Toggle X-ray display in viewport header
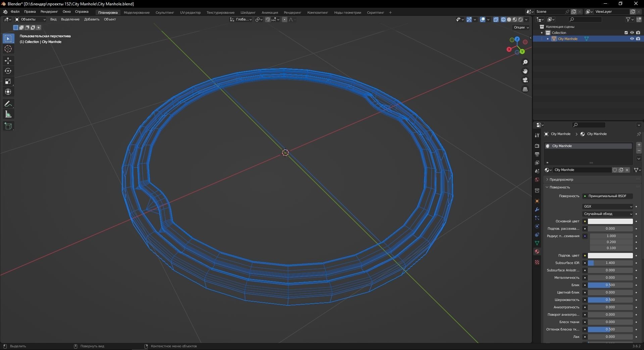The image size is (644, 350). [x=496, y=19]
